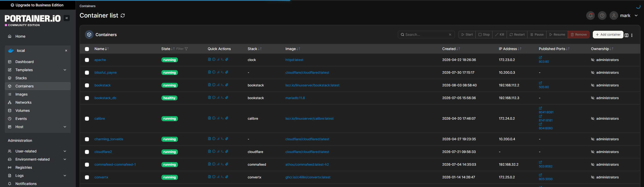Open the Dashboard page
This screenshot has width=644, height=187.
(38, 62)
